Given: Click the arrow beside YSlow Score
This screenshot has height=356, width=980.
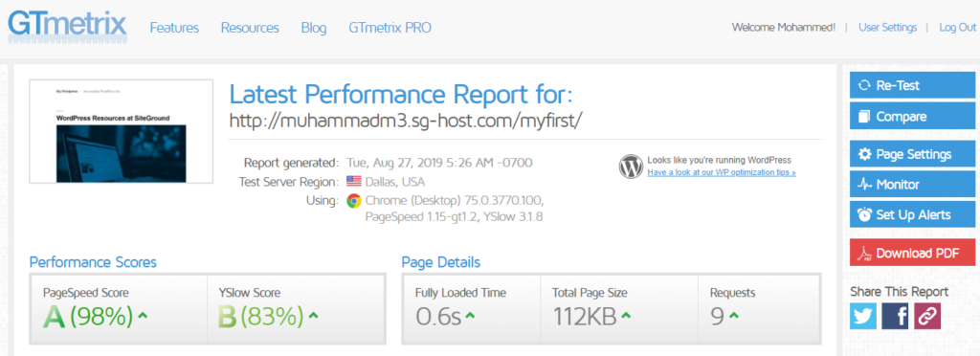Looking at the screenshot, I should tap(313, 316).
